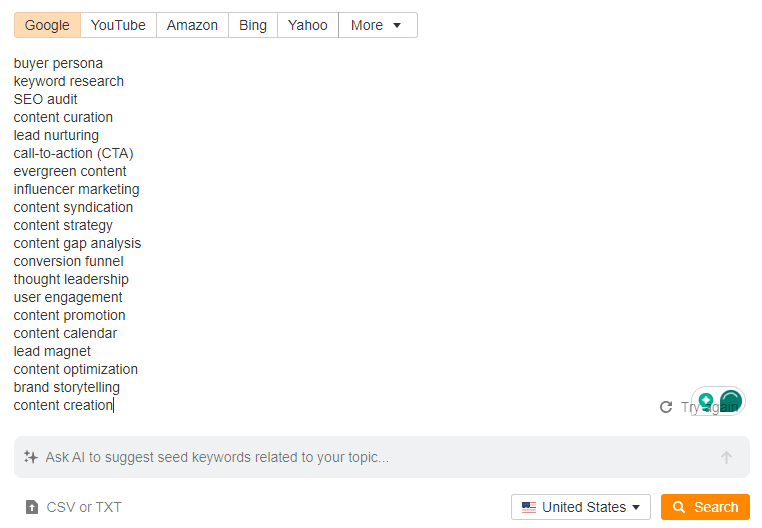Click the US flag icon

pos(529,507)
